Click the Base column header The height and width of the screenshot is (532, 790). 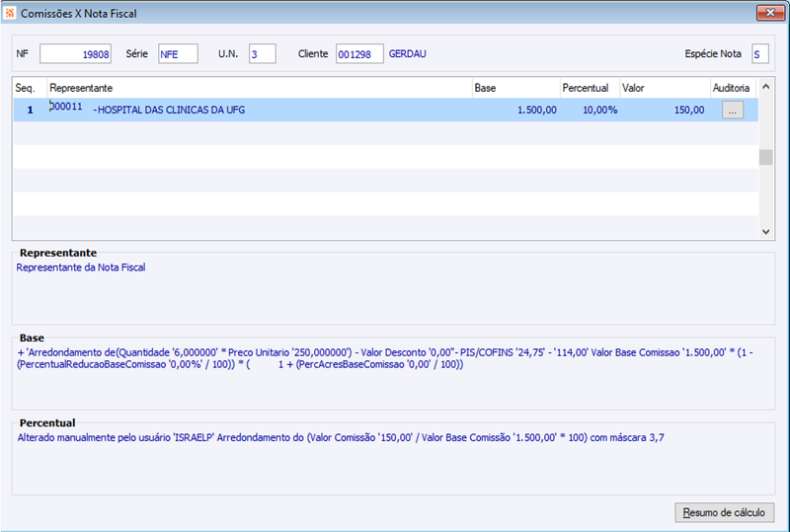[515, 88]
